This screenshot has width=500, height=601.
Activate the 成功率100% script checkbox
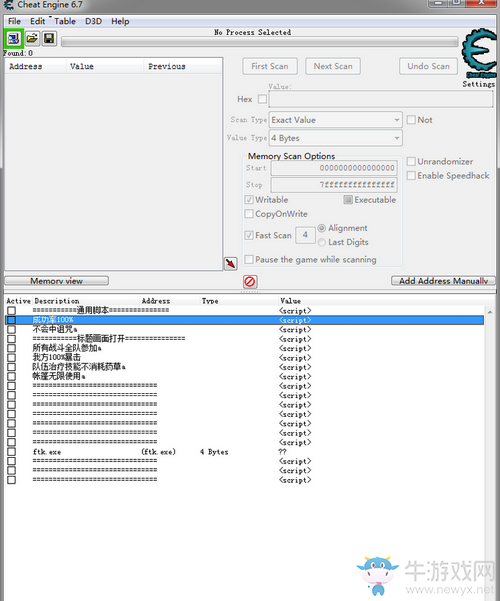click(x=12, y=320)
